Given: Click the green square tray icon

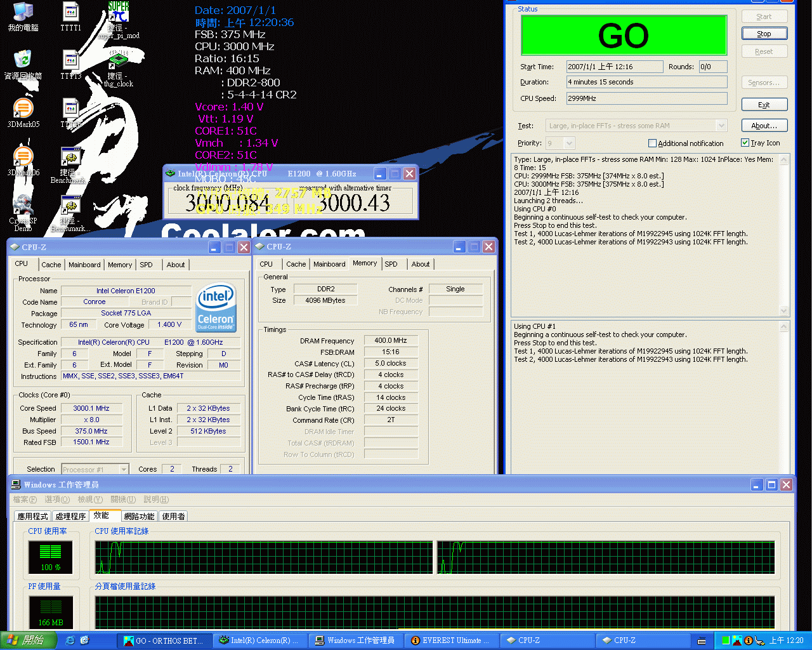Looking at the screenshot, I should coord(726,640).
